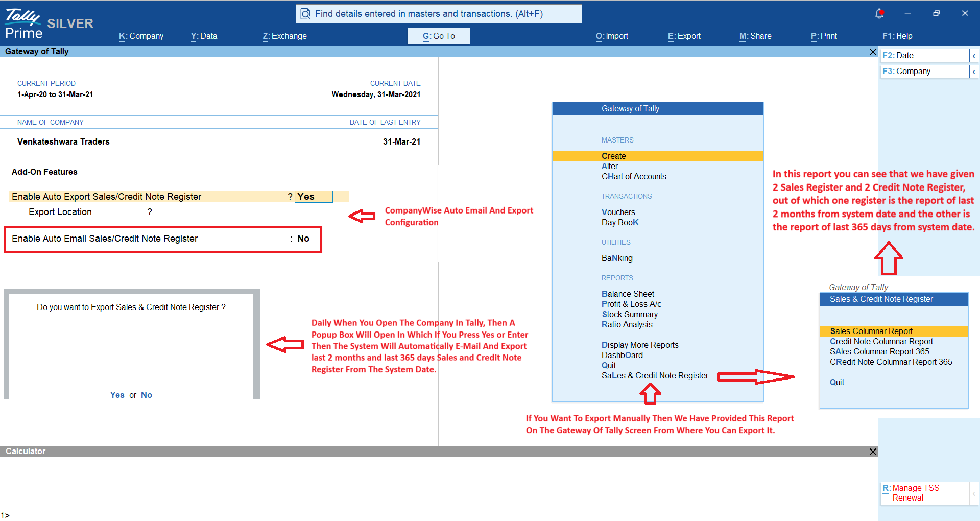Toggle Enable Auto Email No value
The image size is (980, 521).
[x=303, y=239]
